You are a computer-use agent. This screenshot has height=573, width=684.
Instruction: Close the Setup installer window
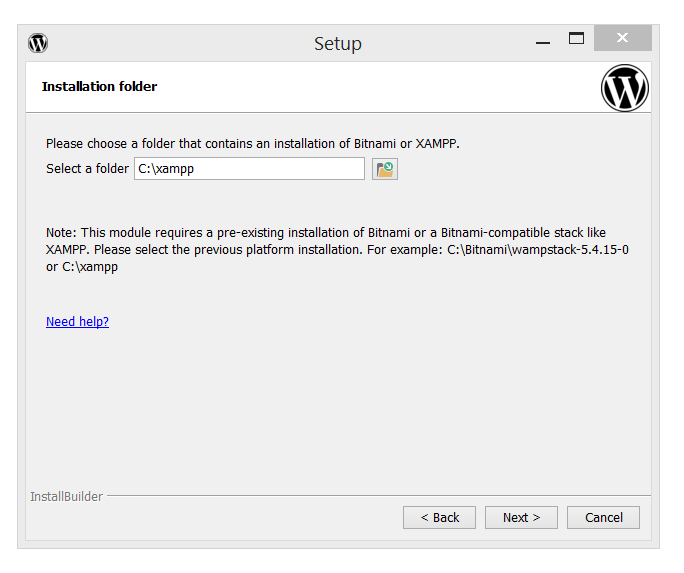622,39
